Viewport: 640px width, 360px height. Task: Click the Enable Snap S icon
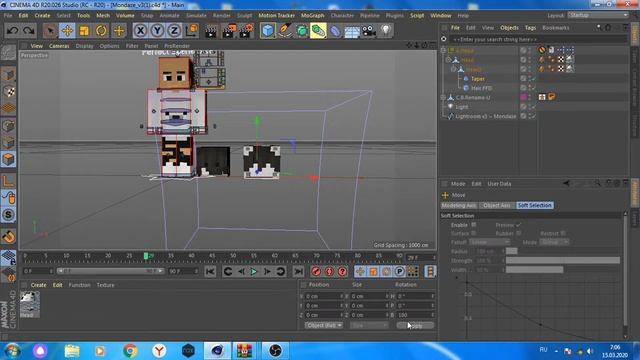(9, 215)
